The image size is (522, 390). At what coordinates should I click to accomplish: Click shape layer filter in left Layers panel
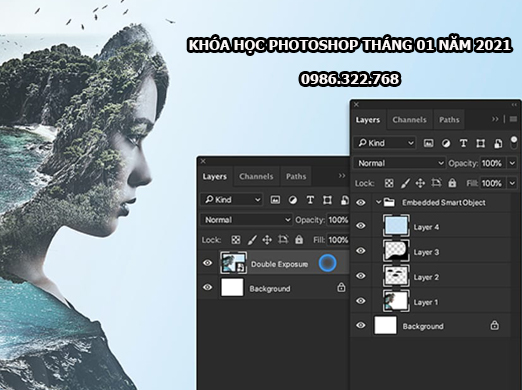[327, 200]
